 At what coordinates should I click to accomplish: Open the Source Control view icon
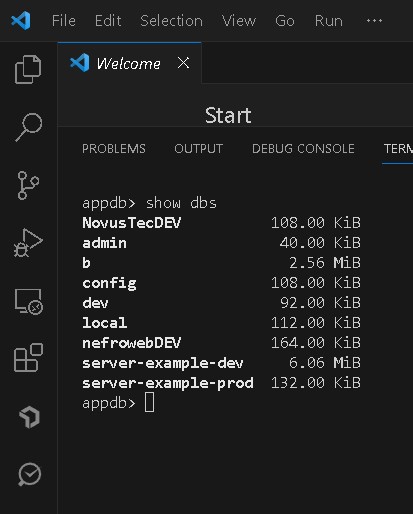28,185
